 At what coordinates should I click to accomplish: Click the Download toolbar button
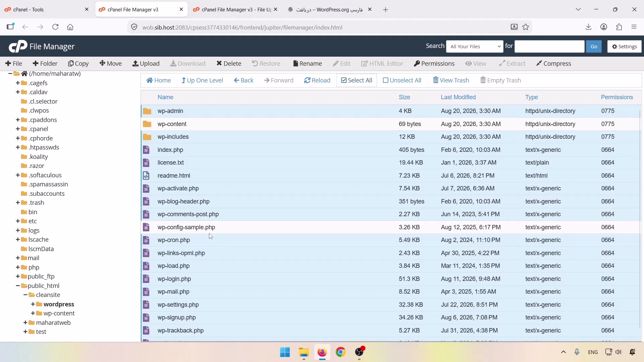click(x=188, y=64)
